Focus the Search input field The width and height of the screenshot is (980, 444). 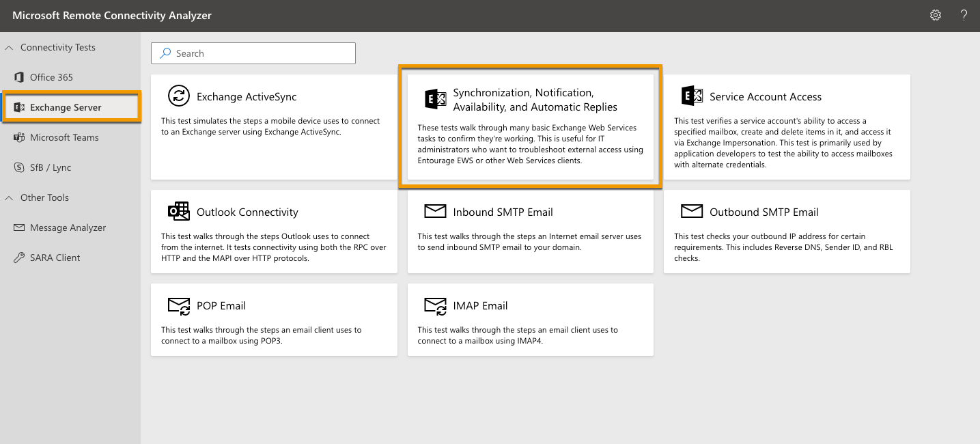click(x=253, y=53)
